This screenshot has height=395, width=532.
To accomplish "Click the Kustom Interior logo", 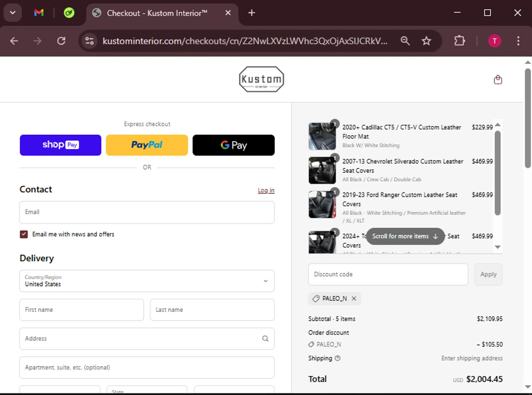I will [261, 79].
